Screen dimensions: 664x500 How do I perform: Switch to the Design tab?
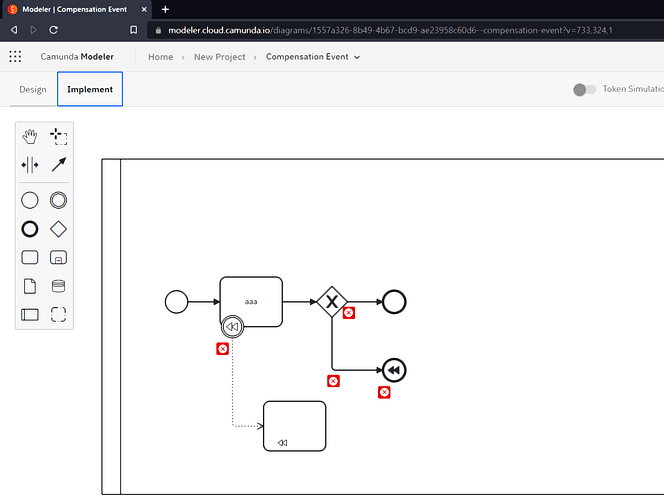point(33,89)
